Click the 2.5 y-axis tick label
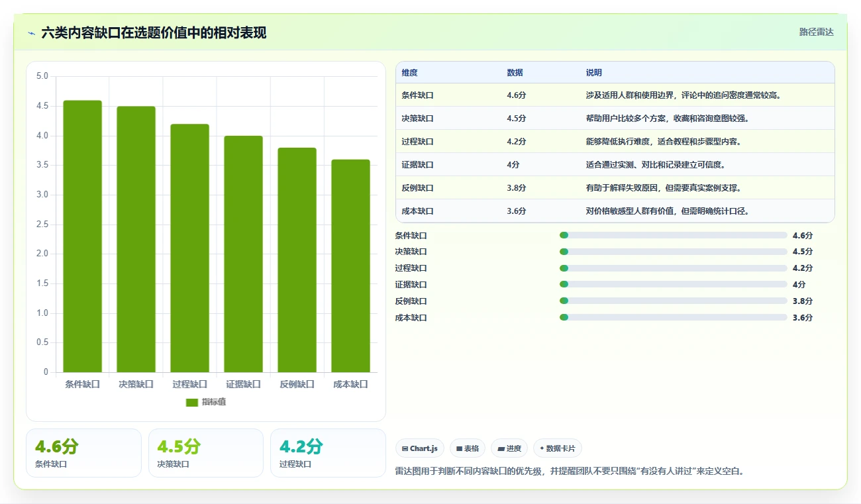This screenshot has height=504, width=861. (42, 225)
